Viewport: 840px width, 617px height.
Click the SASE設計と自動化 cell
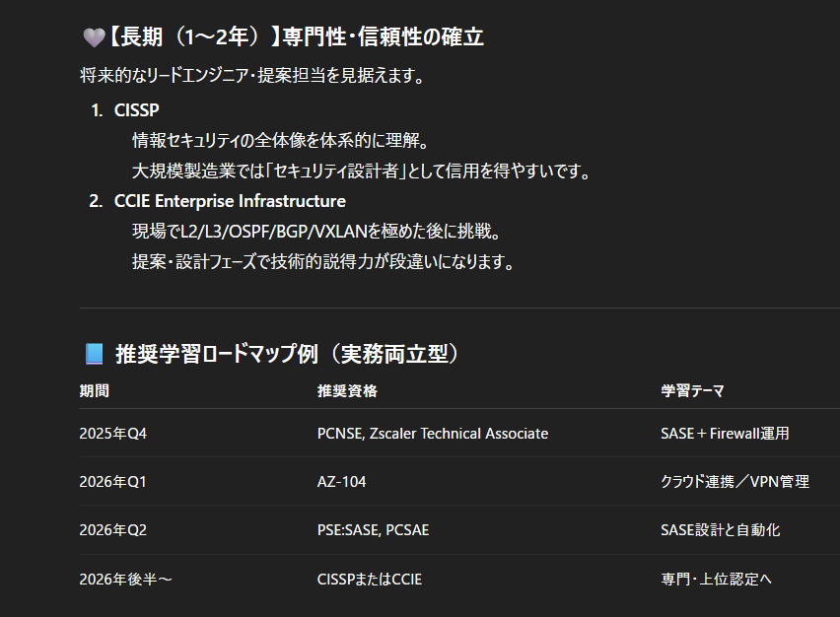click(x=720, y=530)
